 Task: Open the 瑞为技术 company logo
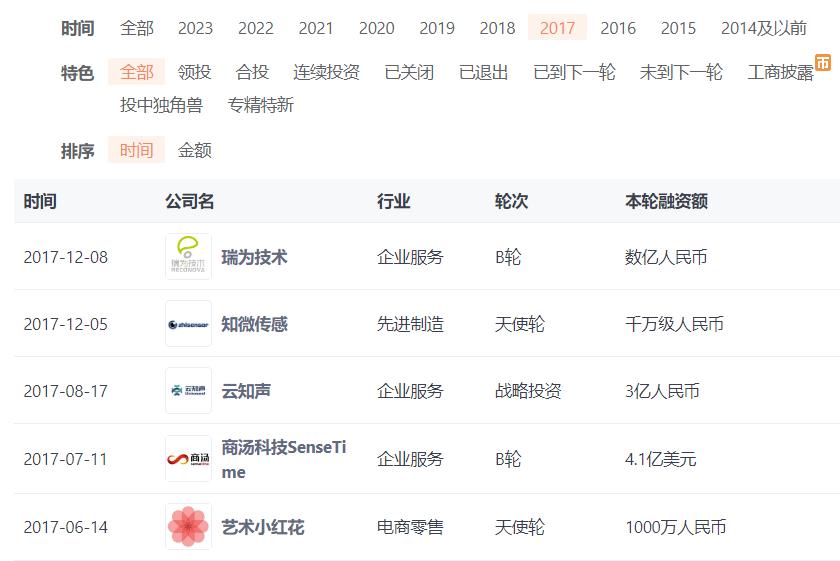click(188, 257)
